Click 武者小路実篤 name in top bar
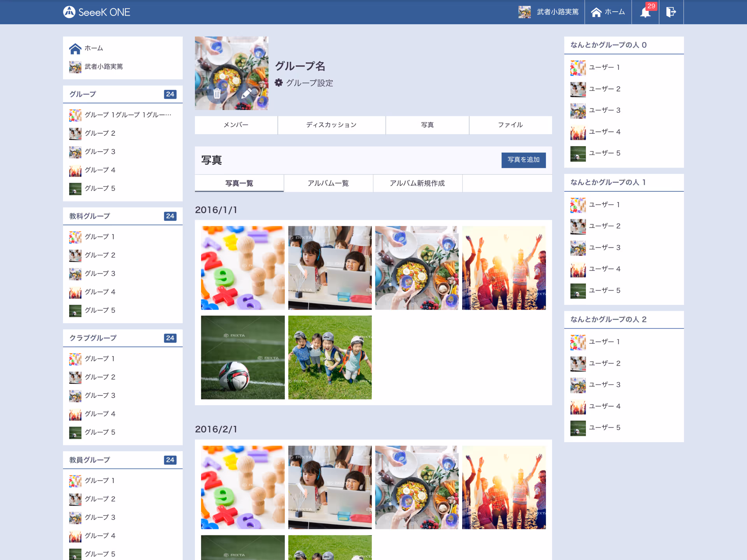 coord(558,12)
